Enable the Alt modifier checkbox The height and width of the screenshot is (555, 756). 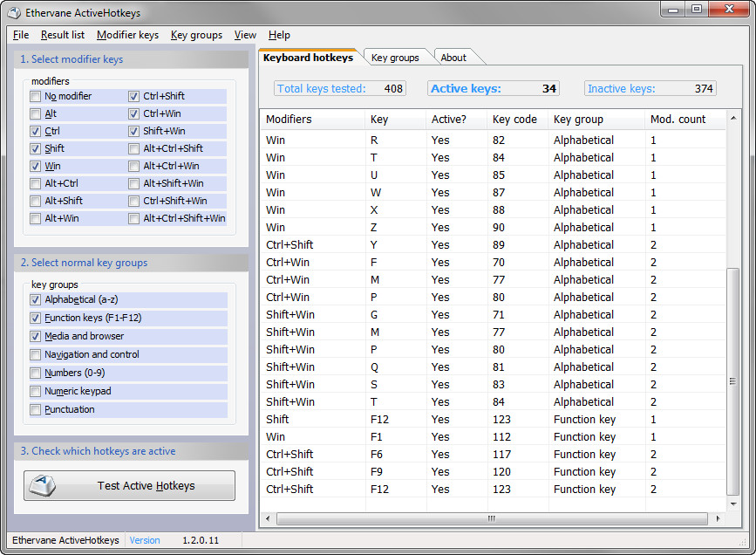pyautogui.click(x=35, y=114)
